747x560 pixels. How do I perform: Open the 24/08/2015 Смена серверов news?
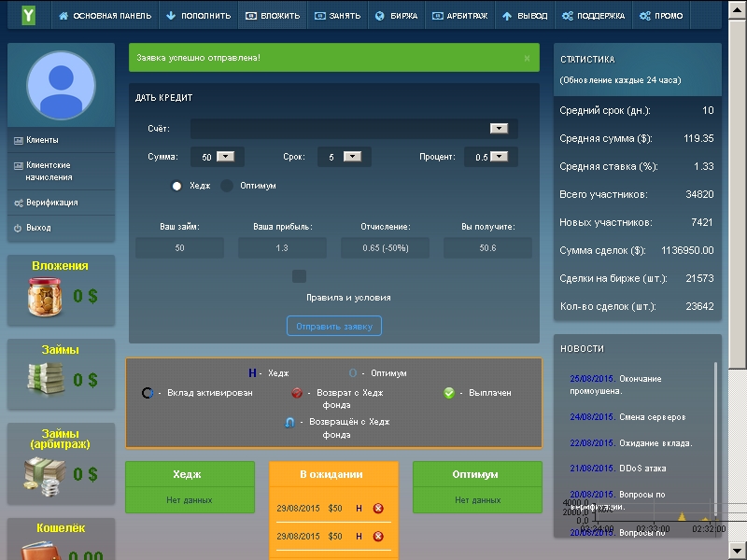627,416
